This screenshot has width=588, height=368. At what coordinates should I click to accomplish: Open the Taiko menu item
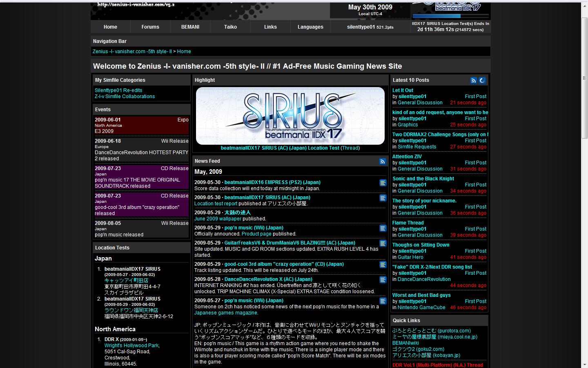tap(230, 27)
